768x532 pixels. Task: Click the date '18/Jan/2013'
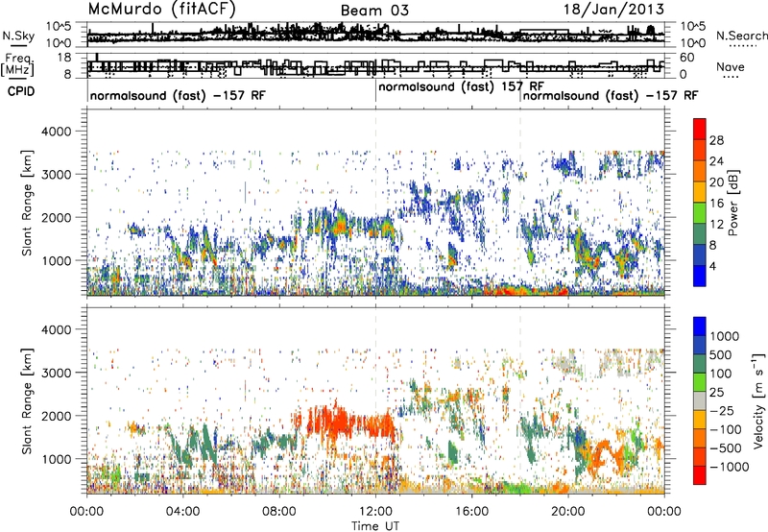613,9
